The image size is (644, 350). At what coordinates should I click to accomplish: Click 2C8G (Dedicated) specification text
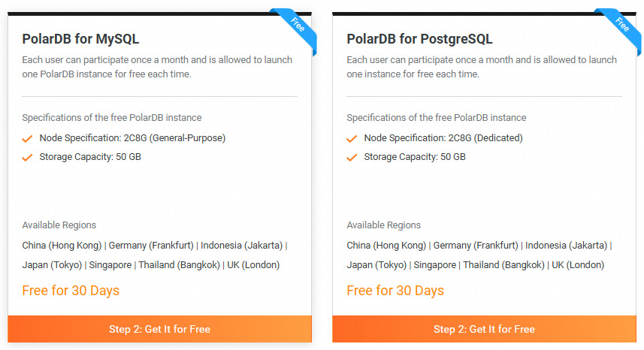click(x=485, y=138)
